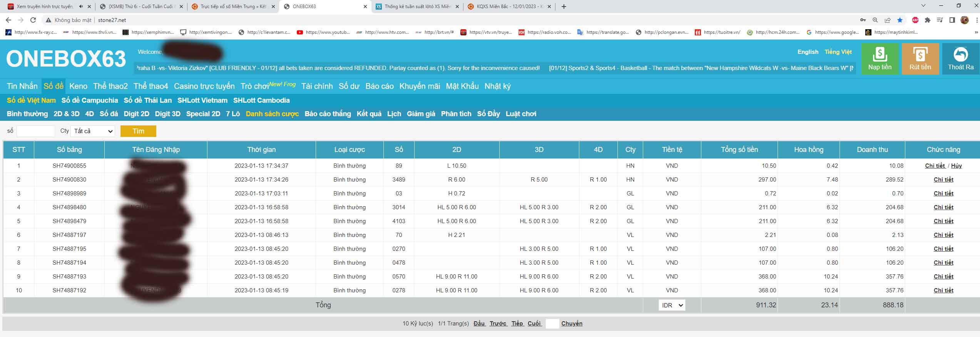The width and height of the screenshot is (980, 337).
Task: Open the Cty 'Tất cả' dropdown
Action: pos(93,131)
